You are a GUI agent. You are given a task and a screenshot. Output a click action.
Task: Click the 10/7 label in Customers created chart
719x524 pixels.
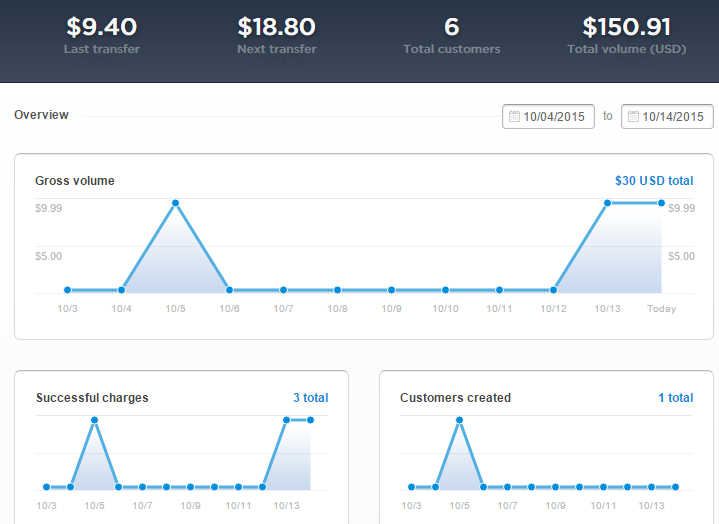(508, 505)
